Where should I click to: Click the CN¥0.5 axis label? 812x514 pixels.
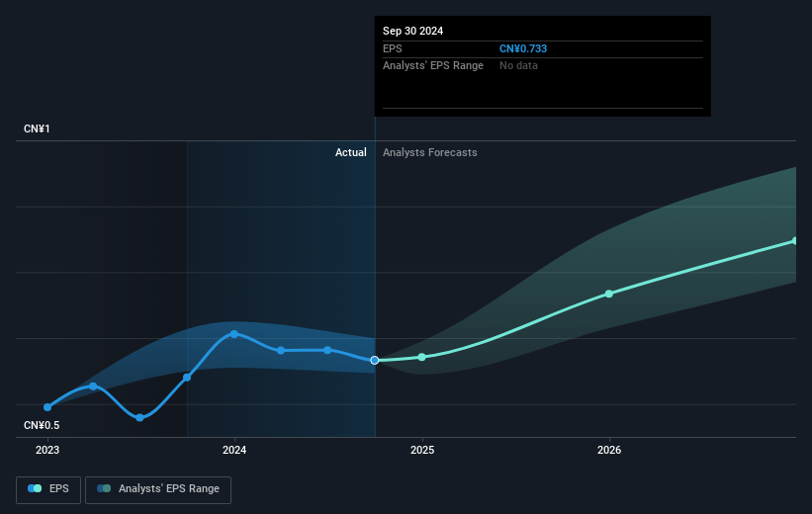tap(42, 425)
